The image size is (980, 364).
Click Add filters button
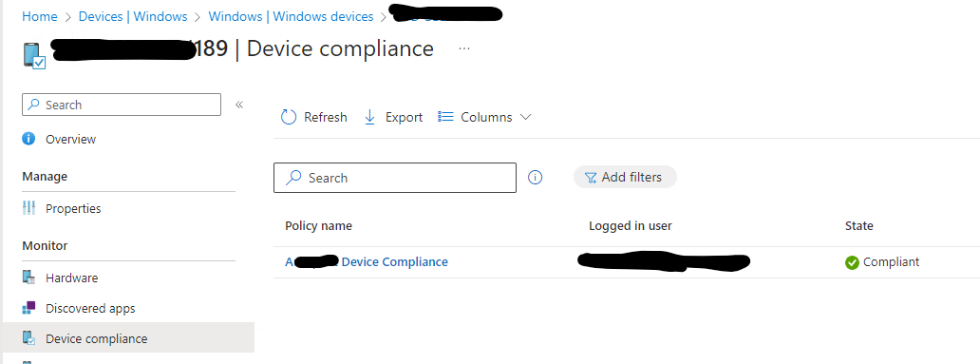point(625,177)
